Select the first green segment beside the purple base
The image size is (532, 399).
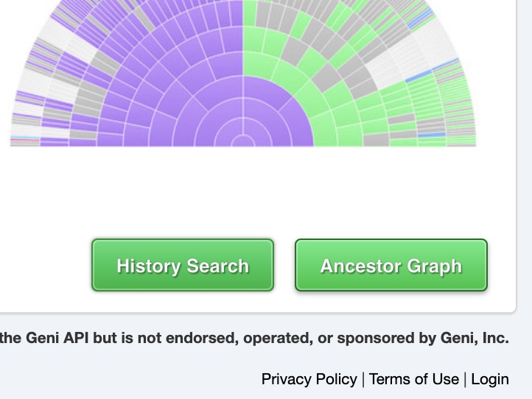pos(326,134)
